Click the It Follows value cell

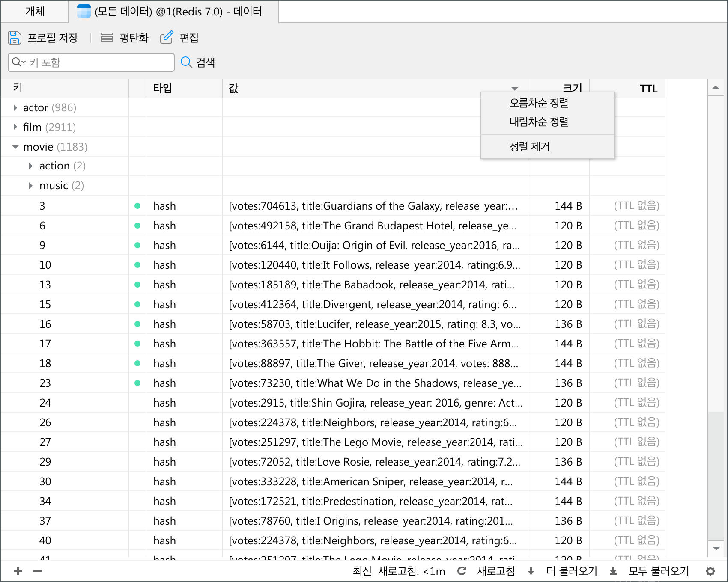[375, 265]
